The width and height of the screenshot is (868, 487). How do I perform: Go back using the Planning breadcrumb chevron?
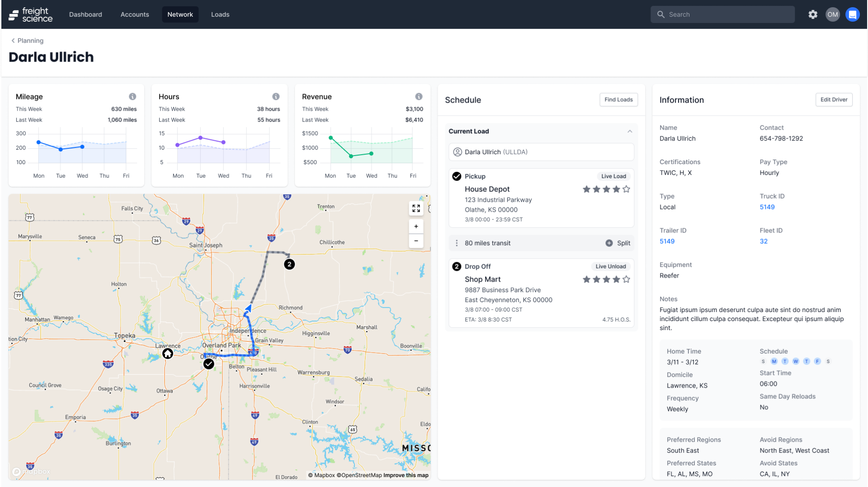coord(13,40)
